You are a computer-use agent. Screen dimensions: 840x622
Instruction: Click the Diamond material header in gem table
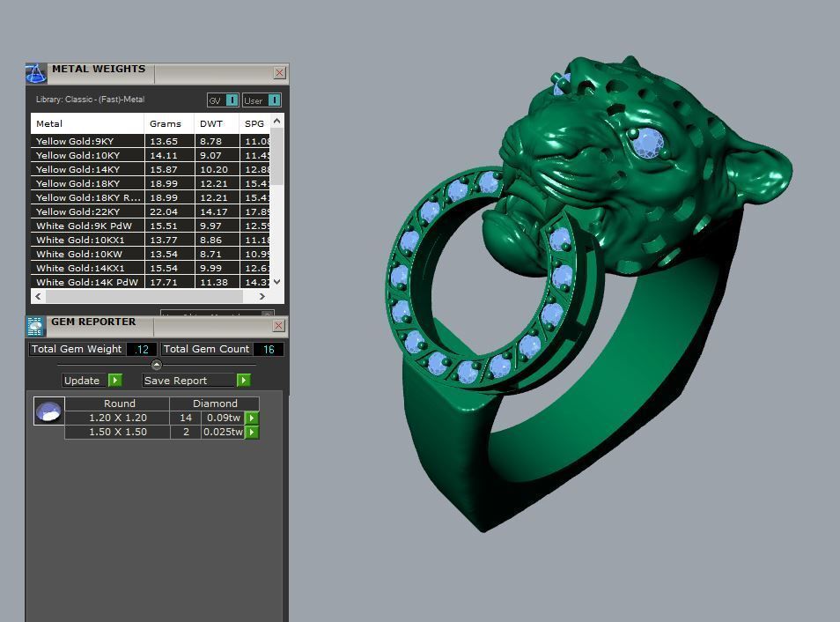pyautogui.click(x=215, y=404)
